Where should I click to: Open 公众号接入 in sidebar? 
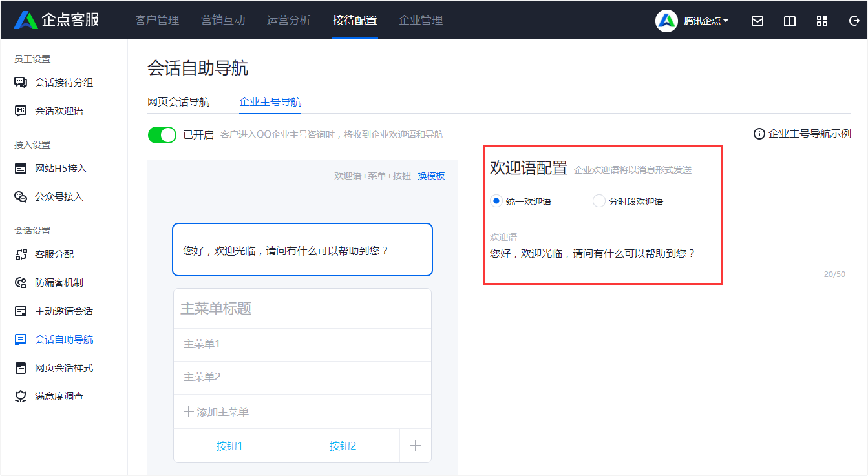(x=59, y=197)
